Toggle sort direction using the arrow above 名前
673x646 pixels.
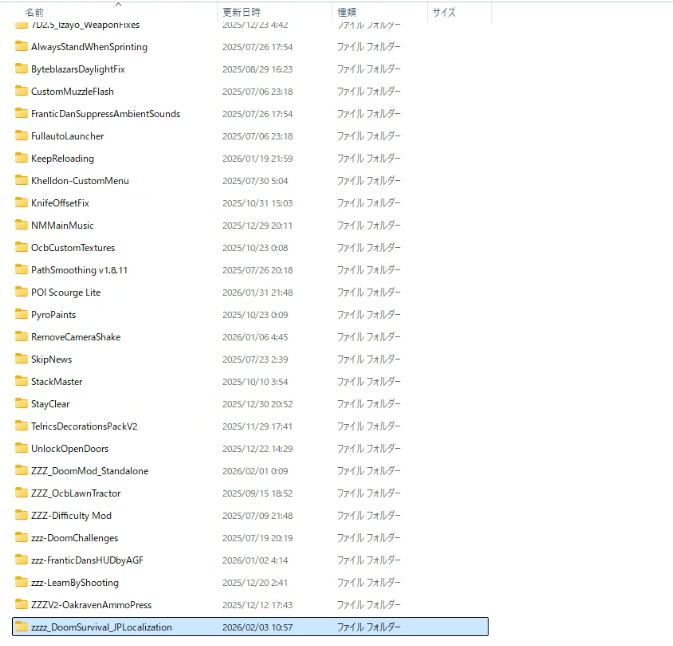pos(118,4)
